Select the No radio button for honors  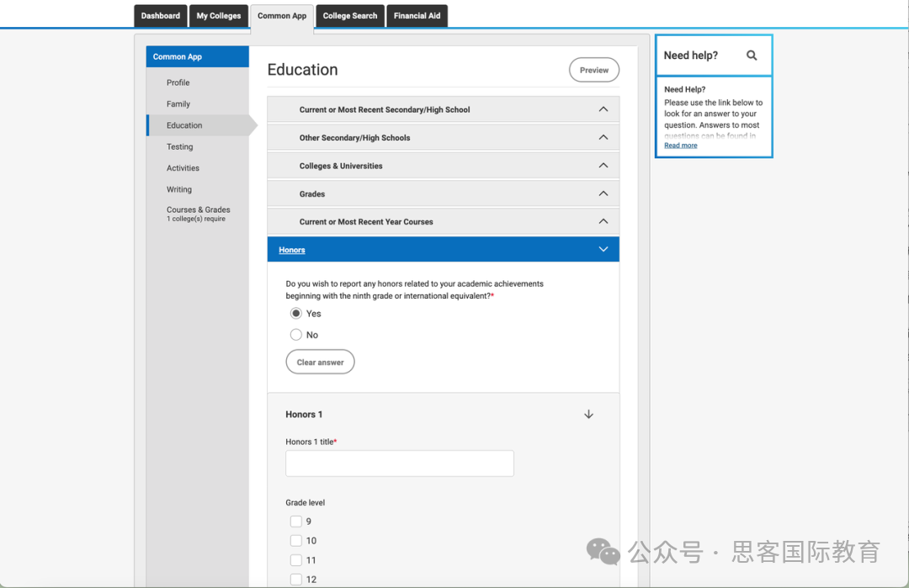(x=296, y=335)
